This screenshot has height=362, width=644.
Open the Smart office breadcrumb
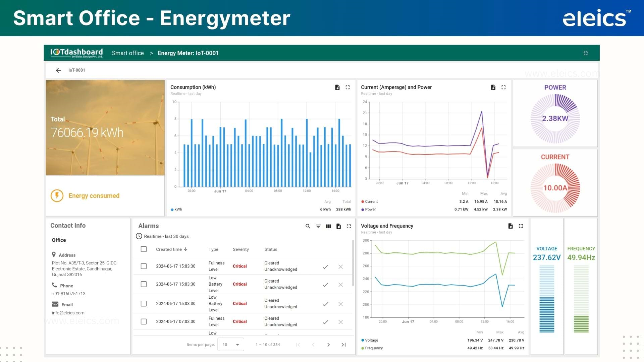click(128, 53)
